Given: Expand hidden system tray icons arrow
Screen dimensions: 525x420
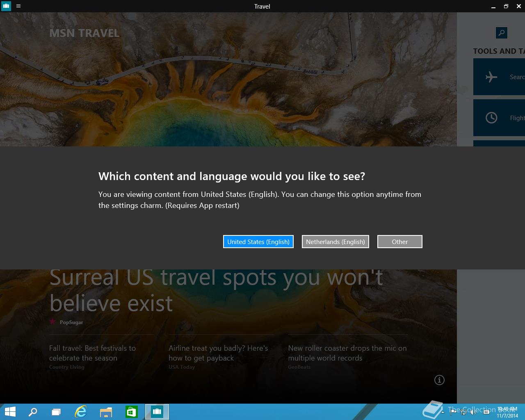Looking at the screenshot, I should point(443,412).
